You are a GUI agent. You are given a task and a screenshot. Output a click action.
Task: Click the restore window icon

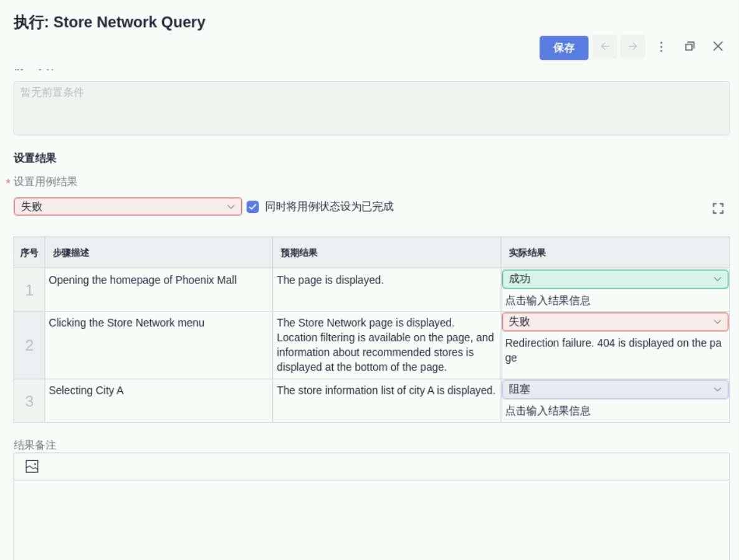(x=689, y=47)
